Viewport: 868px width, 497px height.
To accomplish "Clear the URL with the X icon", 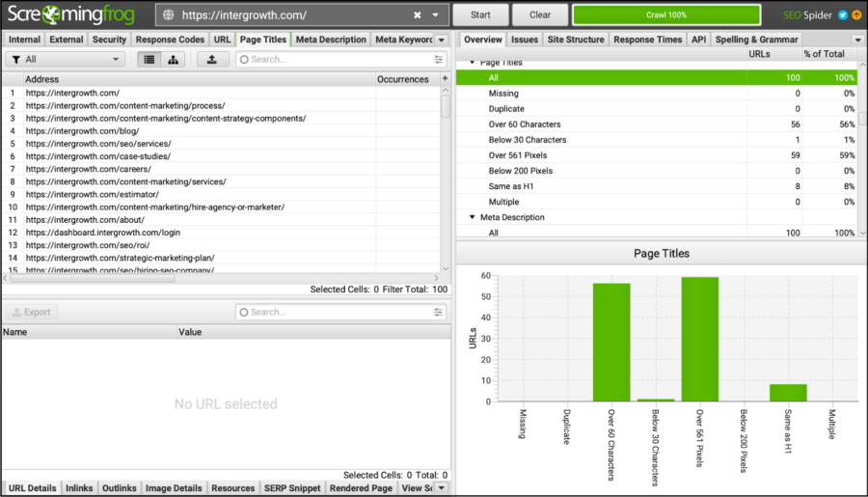I will point(418,15).
